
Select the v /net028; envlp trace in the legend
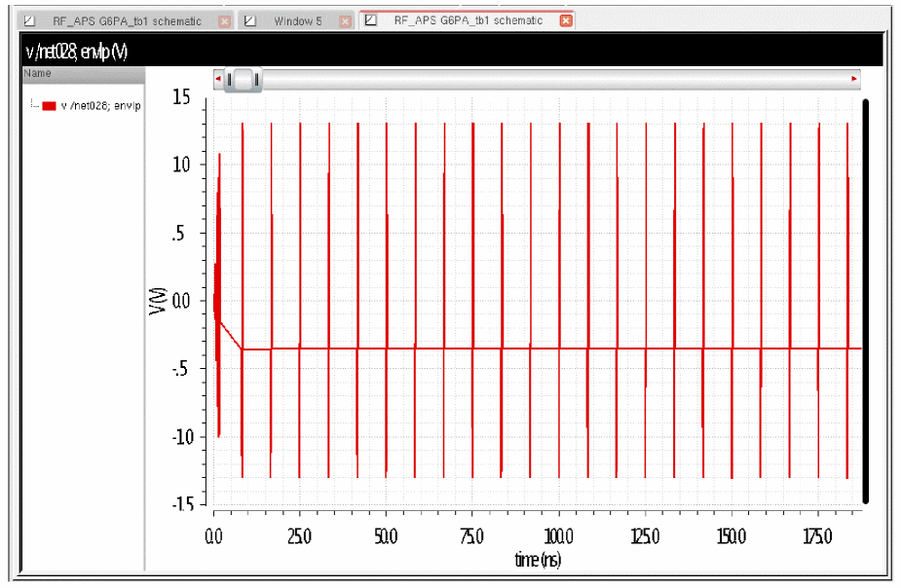click(x=100, y=106)
